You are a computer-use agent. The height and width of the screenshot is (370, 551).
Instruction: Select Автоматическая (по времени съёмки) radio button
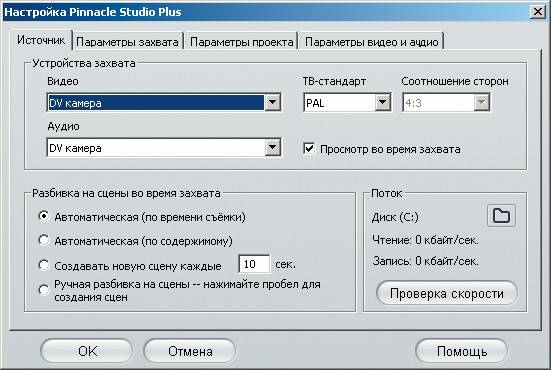click(44, 216)
